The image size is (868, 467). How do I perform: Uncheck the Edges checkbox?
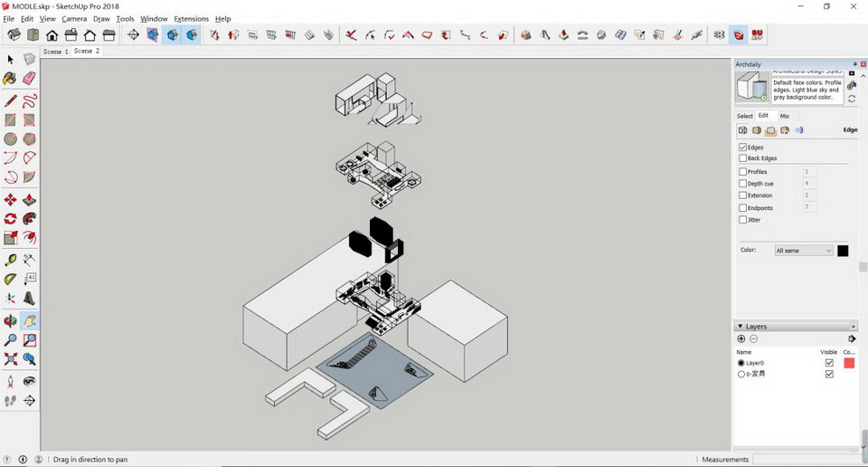tap(743, 147)
